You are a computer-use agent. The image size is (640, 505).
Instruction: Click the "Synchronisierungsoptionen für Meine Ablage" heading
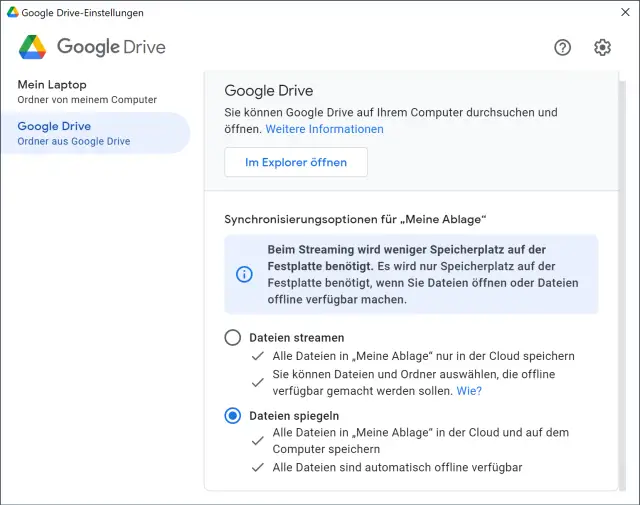click(x=354, y=218)
